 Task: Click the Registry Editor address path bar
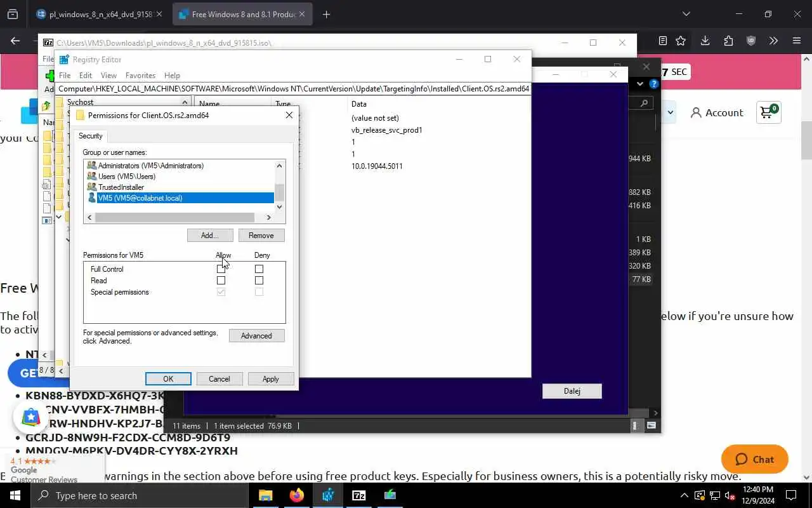[x=293, y=89]
